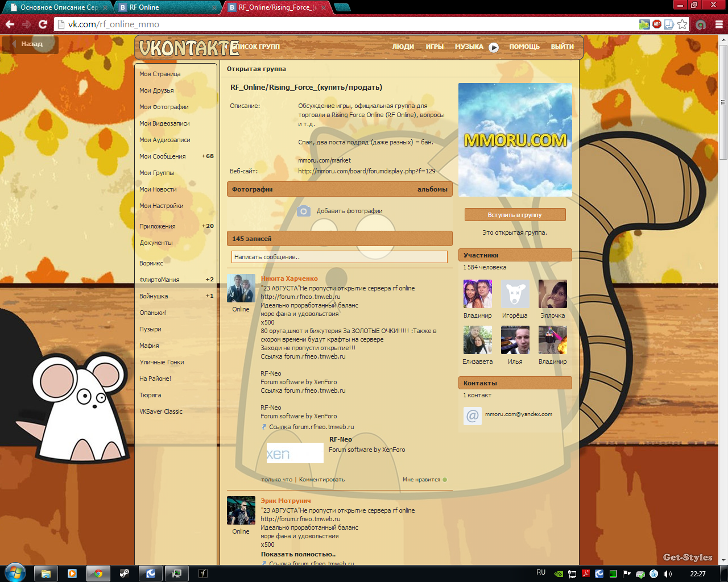Open the Chrome hamburger menu

pyautogui.click(x=719, y=24)
